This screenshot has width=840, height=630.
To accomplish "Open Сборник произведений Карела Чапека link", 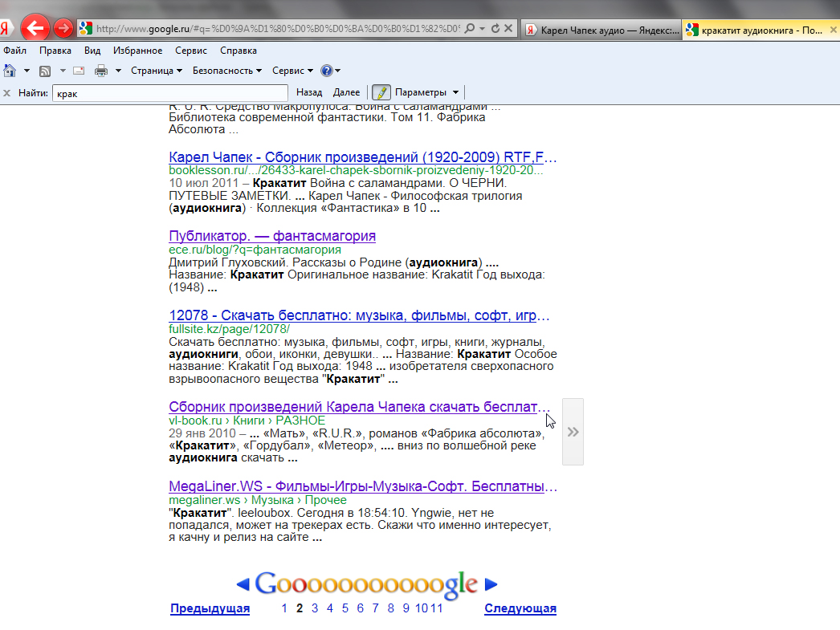I will [360, 407].
